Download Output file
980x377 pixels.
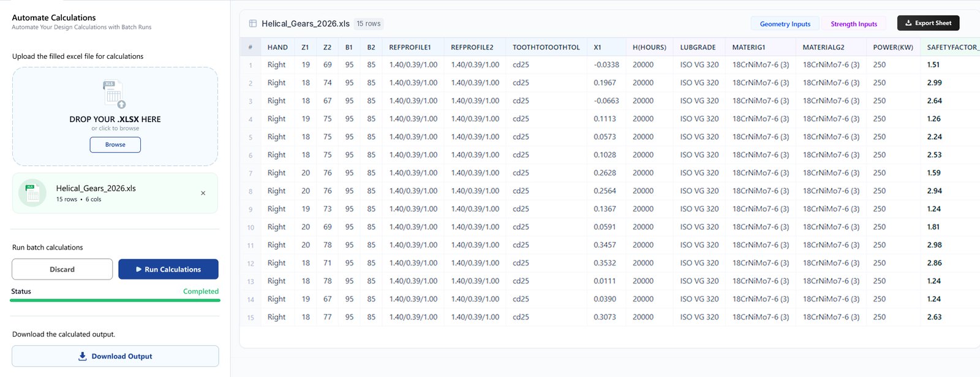(x=115, y=356)
